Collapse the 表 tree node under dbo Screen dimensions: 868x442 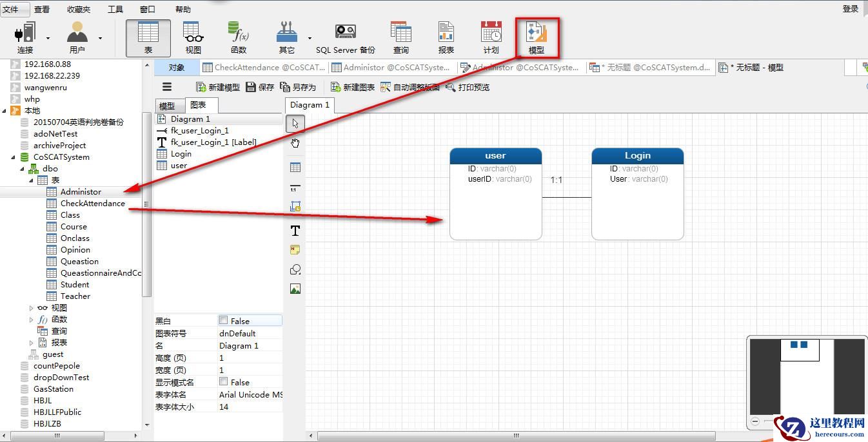point(30,180)
